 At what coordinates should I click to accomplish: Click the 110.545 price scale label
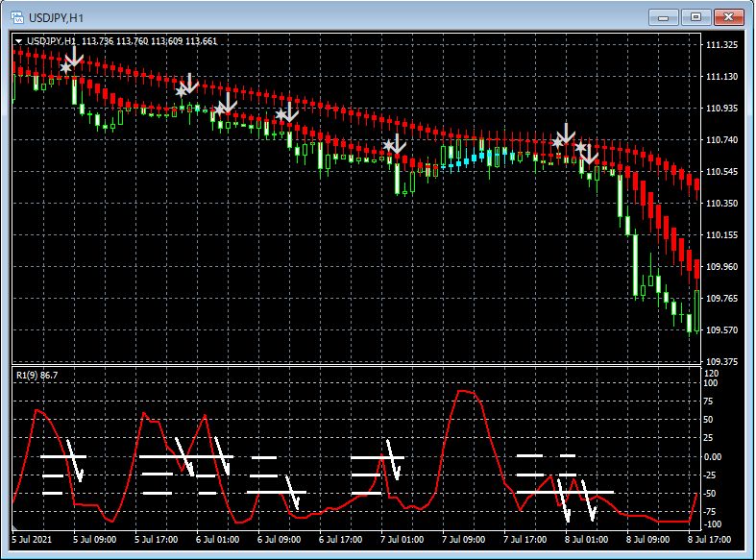[721, 172]
